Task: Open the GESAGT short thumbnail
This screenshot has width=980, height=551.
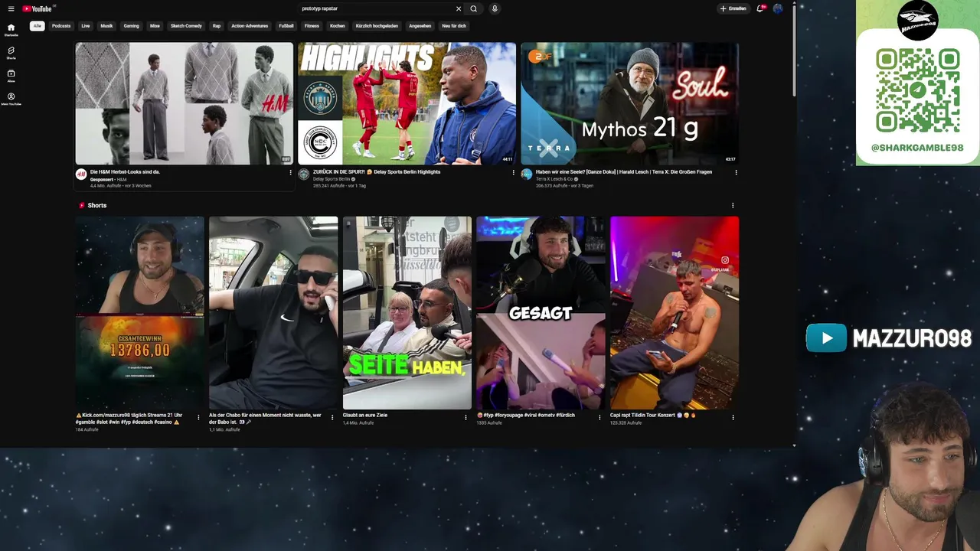Action: [541, 313]
